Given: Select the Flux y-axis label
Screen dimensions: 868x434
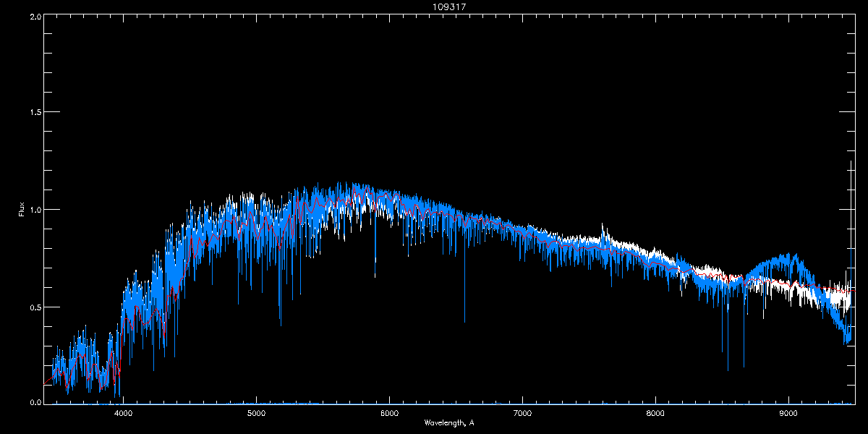Looking at the screenshot, I should [22, 210].
